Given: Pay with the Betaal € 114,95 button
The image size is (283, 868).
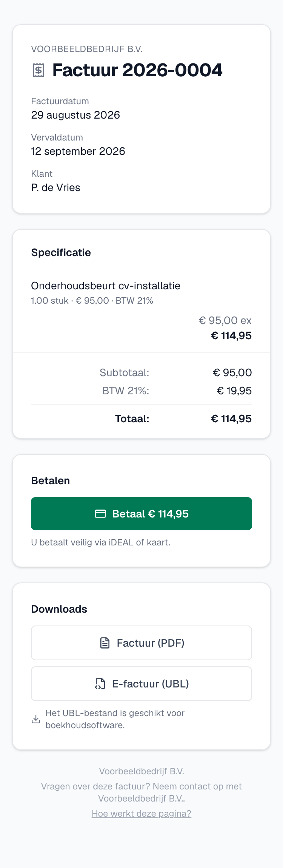Looking at the screenshot, I should pos(141,514).
